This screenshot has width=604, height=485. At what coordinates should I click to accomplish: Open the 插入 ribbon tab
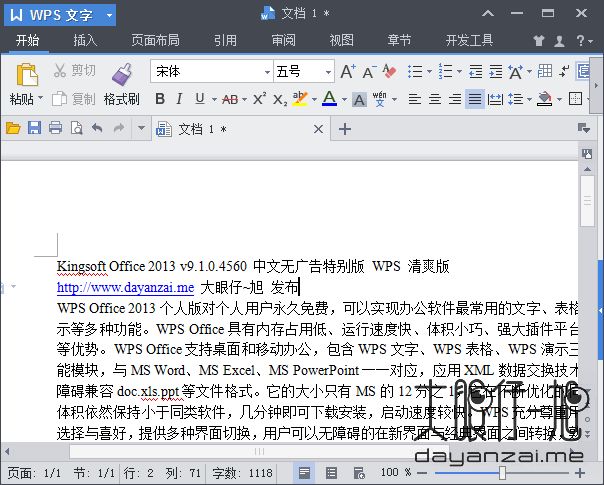[85, 40]
